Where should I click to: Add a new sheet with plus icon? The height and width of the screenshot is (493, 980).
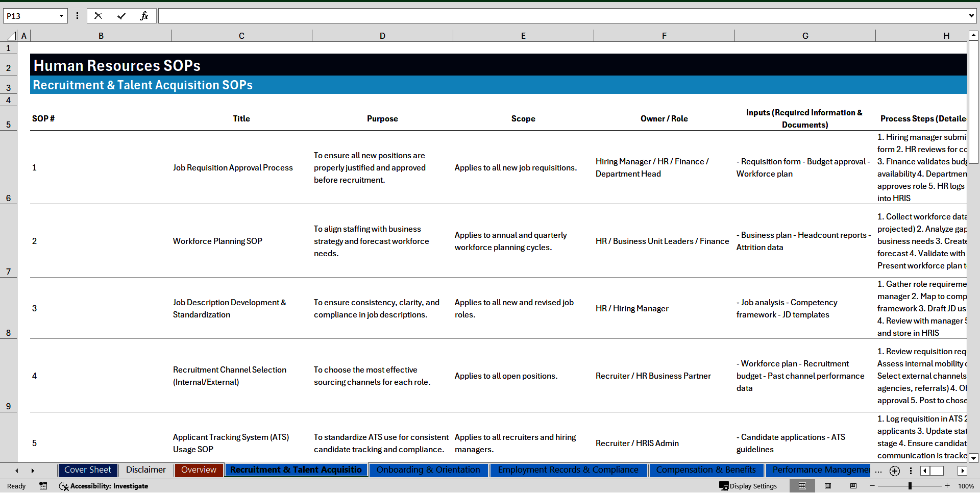[894, 471]
